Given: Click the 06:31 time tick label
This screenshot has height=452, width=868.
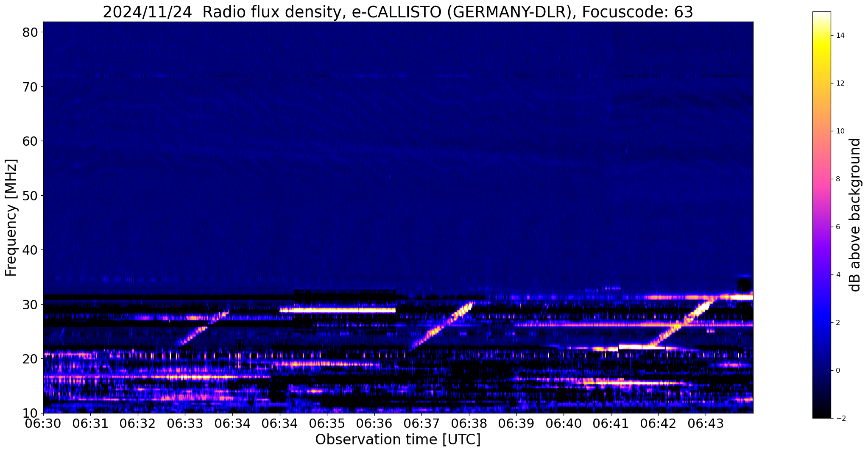Looking at the screenshot, I should pyautogui.click(x=91, y=423).
